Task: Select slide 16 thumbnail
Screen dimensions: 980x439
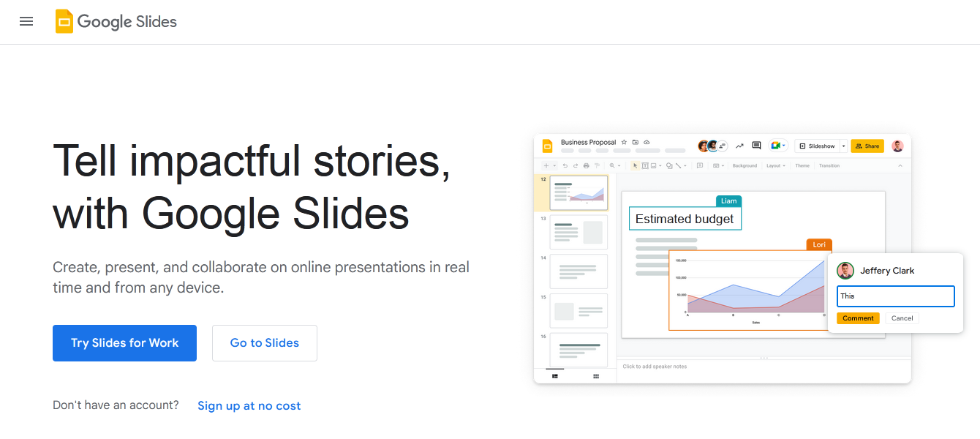Action: (x=578, y=350)
